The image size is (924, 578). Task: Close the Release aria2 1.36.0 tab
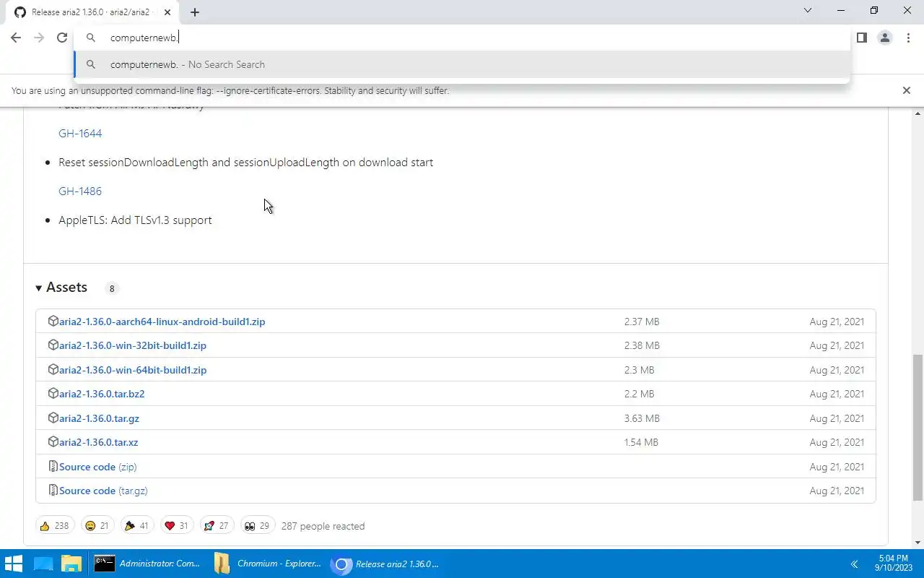tap(167, 12)
